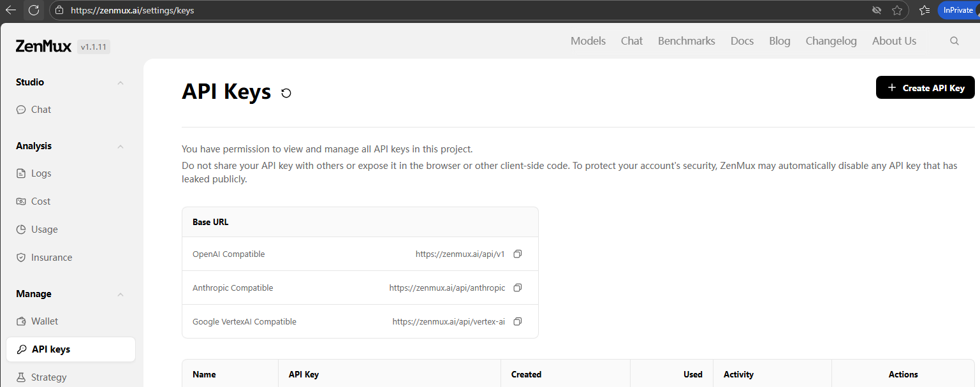Click the tracking prevention eye icon
Image resolution: width=980 pixels, height=387 pixels.
coord(877,10)
